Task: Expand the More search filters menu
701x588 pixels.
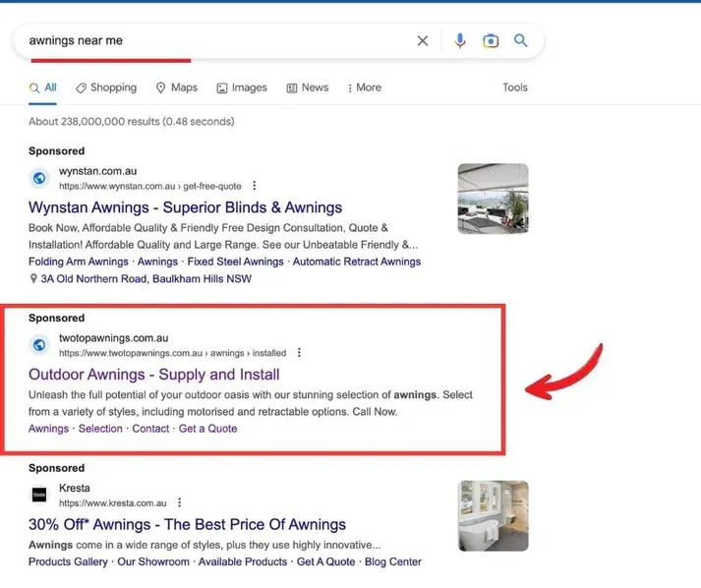Action: pos(364,88)
